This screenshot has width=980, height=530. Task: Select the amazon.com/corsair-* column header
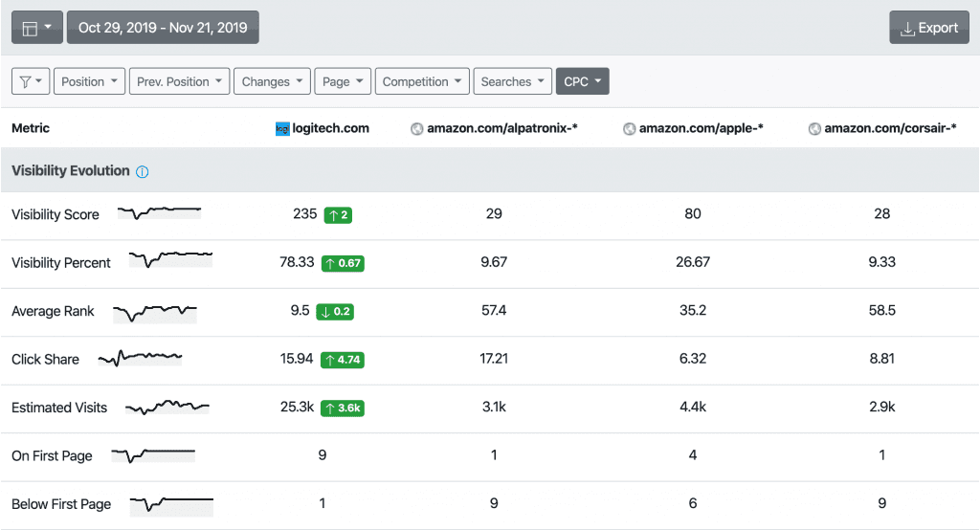tap(882, 128)
